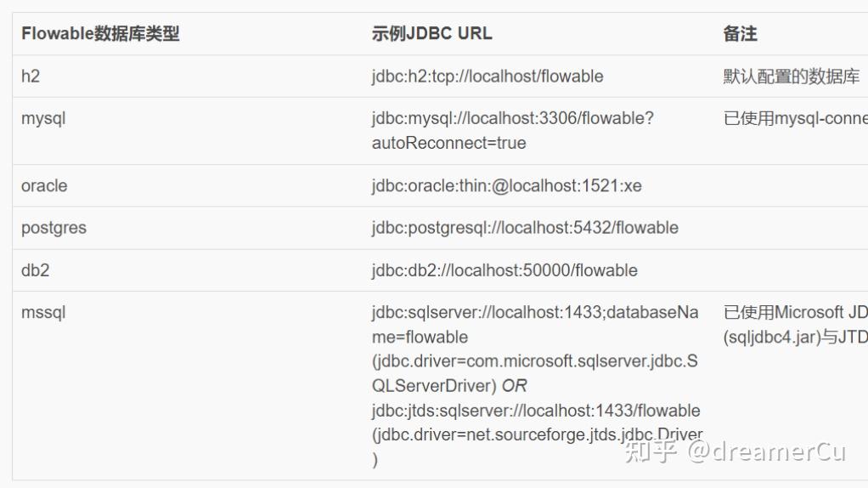
Task: Click the italic OR text in mssql row
Action: [514, 386]
